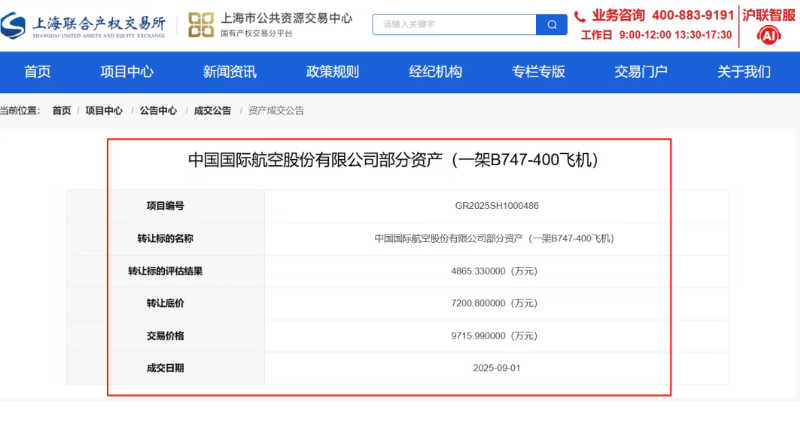Go to 成交公告 in the breadcrumb

coord(212,110)
